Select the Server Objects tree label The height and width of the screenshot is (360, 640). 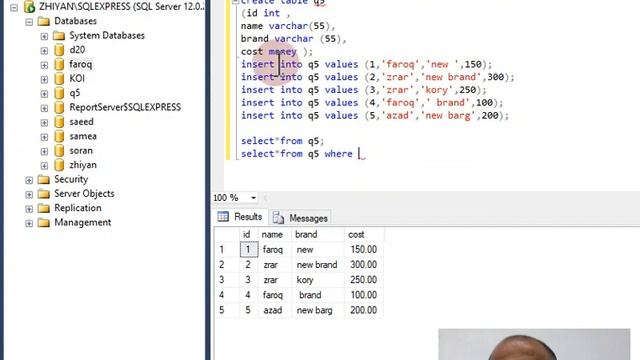point(84,193)
